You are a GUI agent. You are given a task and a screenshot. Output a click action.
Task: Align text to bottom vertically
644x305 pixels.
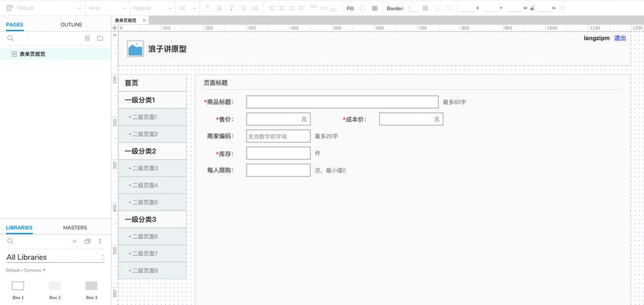pyautogui.click(x=333, y=9)
